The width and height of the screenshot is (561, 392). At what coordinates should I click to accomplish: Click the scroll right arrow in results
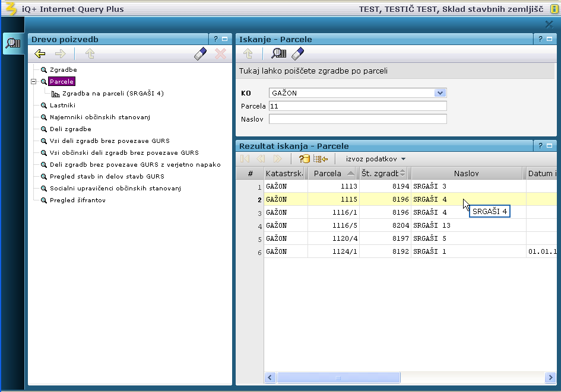(x=550, y=378)
